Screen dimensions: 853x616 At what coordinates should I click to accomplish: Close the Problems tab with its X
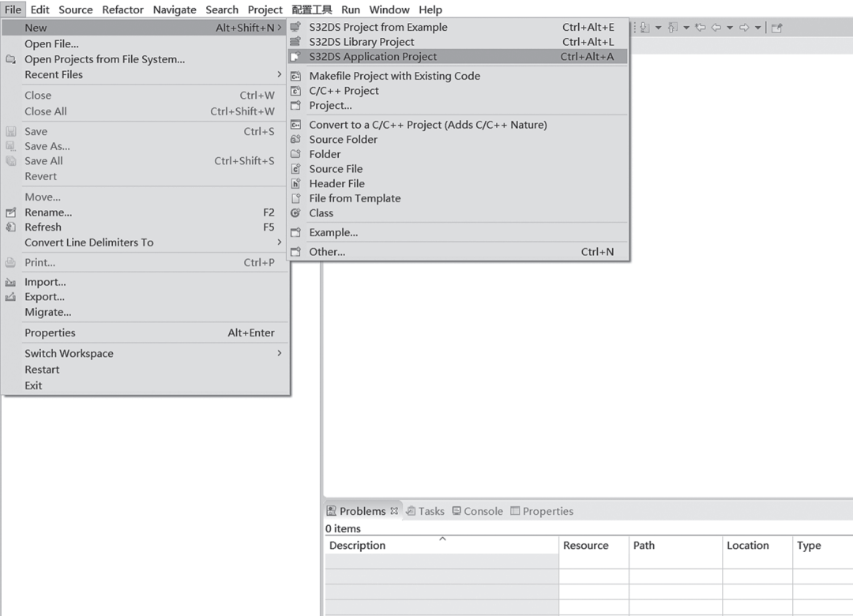(394, 510)
